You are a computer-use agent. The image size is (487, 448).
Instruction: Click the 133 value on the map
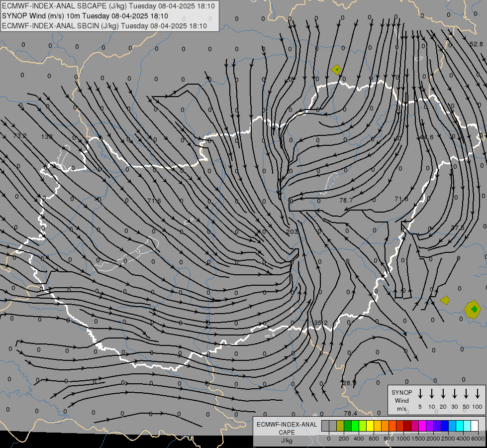47,136
